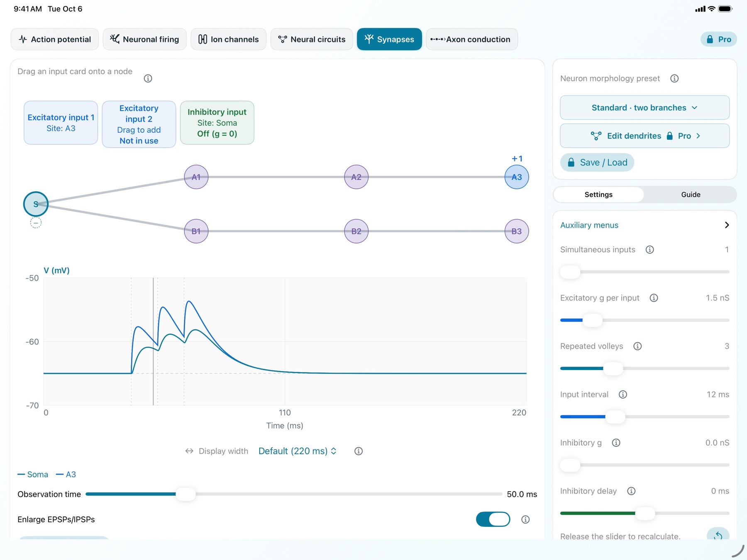This screenshot has height=560, width=747.
Task: Click the Observation time slider handle
Action: point(186,494)
